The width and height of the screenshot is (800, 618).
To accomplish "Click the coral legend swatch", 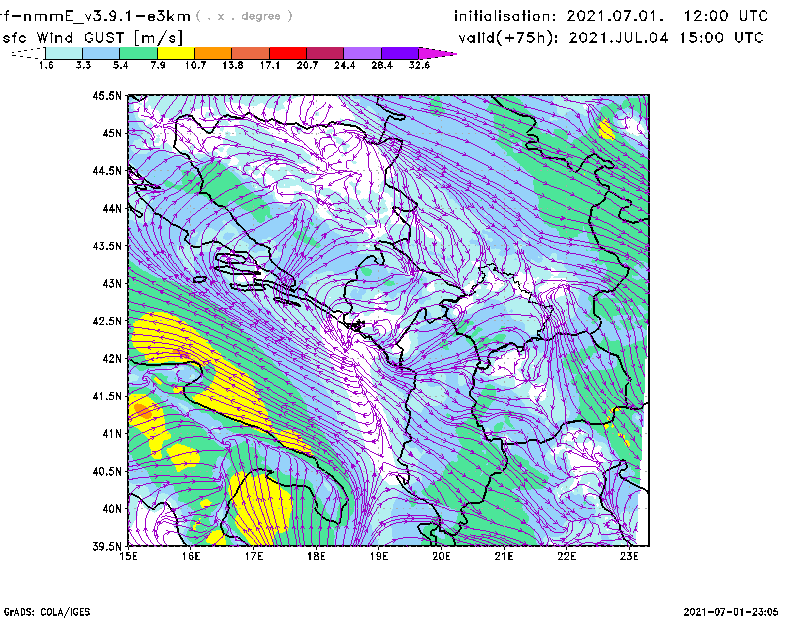I will 251,53.
